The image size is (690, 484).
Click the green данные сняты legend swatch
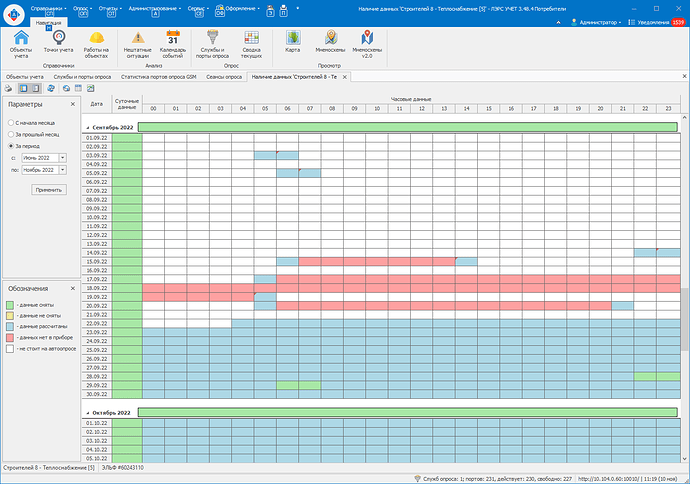click(x=10, y=305)
